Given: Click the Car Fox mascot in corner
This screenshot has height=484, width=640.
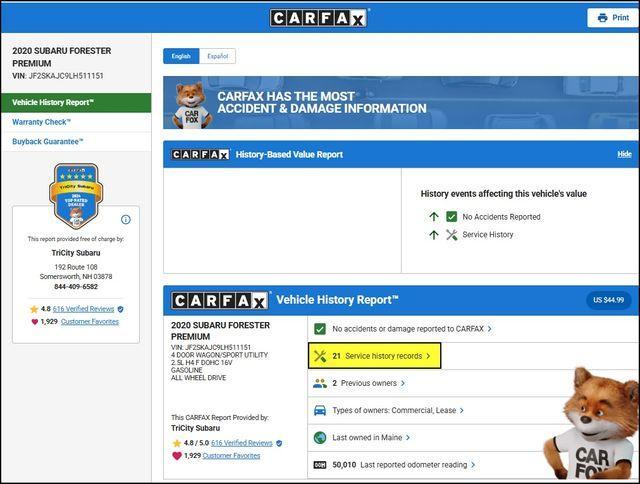Looking at the screenshot, I should pos(593,425).
